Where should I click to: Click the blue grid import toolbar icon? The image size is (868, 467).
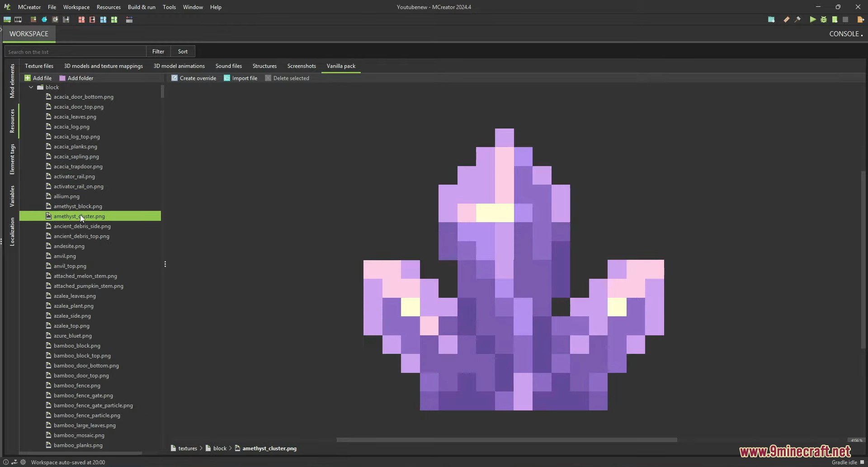[x=103, y=19]
